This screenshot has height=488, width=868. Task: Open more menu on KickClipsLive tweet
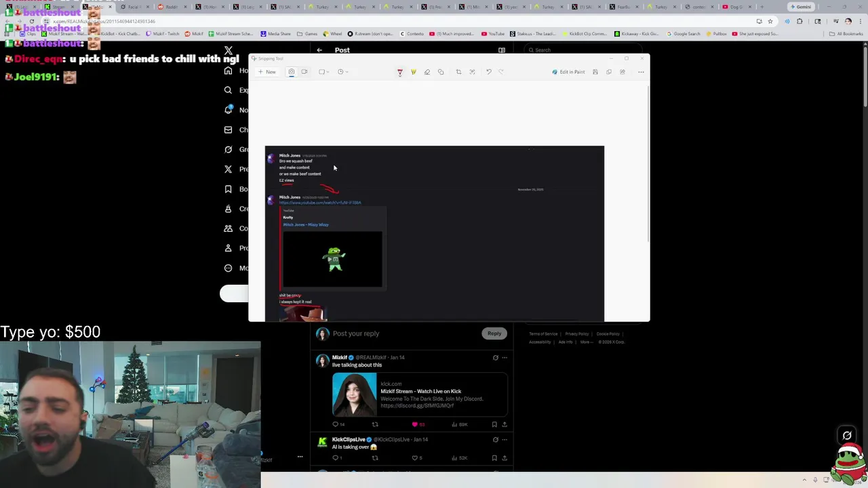tap(505, 439)
